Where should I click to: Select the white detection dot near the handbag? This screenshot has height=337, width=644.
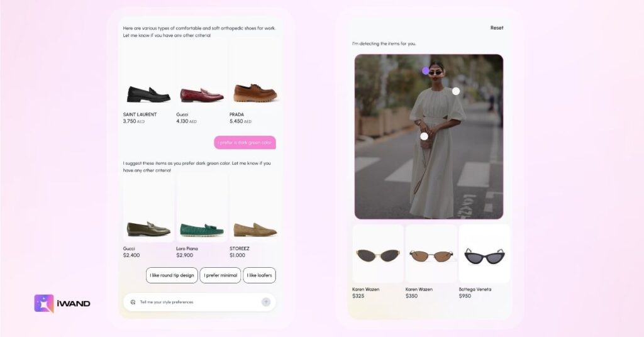coord(424,136)
